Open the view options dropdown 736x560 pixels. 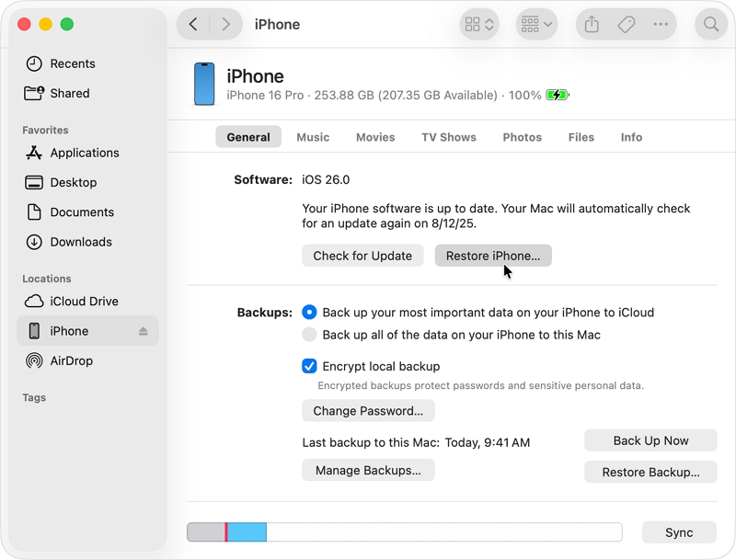point(478,24)
